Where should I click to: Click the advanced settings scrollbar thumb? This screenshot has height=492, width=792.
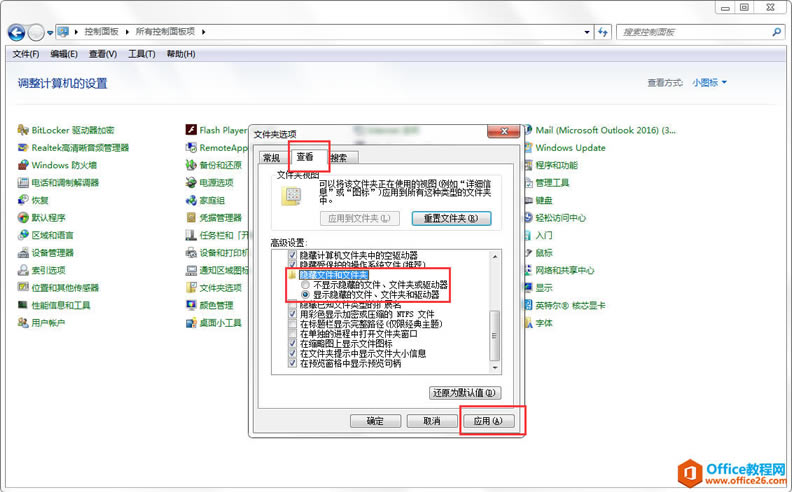[x=494, y=335]
